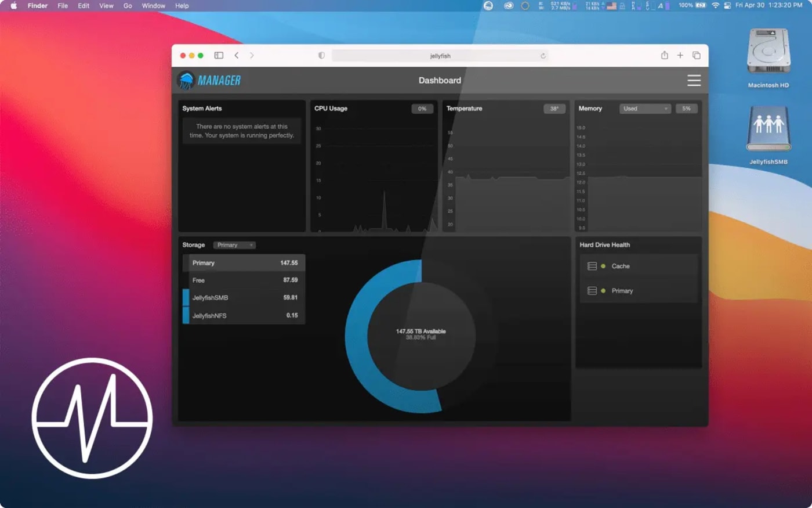Open the Memory Used dropdown
The height and width of the screenshot is (508, 812).
[644, 109]
